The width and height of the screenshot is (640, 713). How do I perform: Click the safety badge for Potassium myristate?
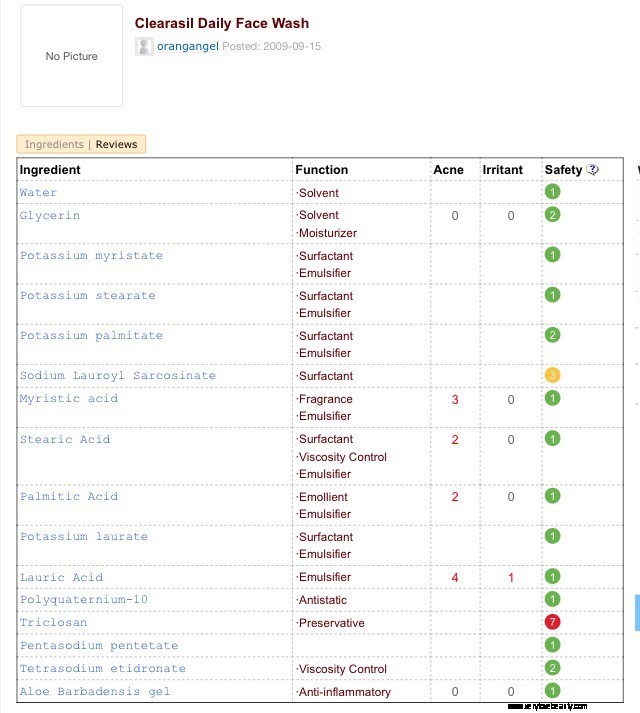click(552, 255)
